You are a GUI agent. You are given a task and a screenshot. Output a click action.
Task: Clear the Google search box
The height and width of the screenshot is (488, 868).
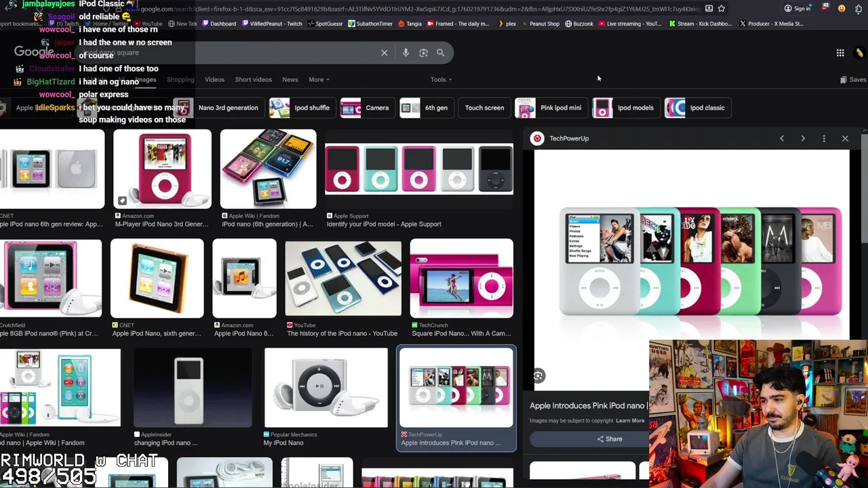[384, 53]
